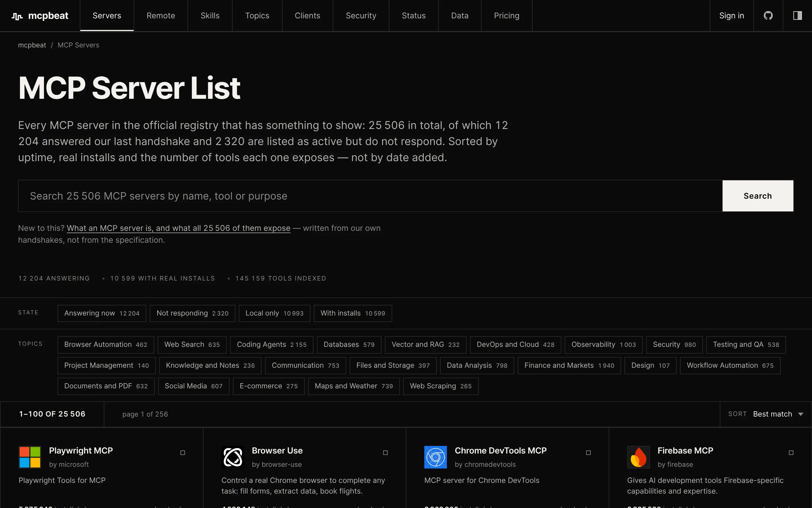
Task: Open the Playwright MCP Microsoft logo
Action: [x=30, y=457]
